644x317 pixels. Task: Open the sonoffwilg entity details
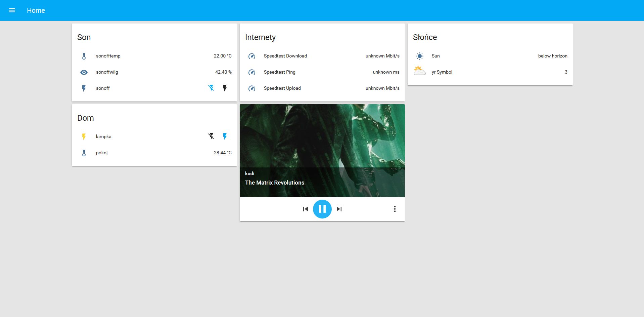pyautogui.click(x=154, y=72)
